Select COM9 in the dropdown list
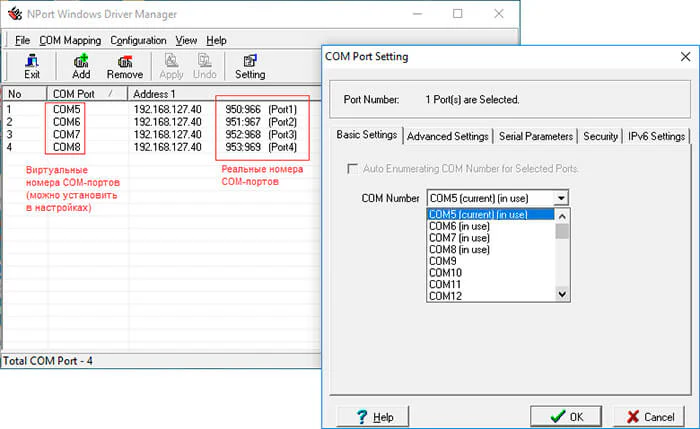The image size is (700, 429). (x=491, y=261)
